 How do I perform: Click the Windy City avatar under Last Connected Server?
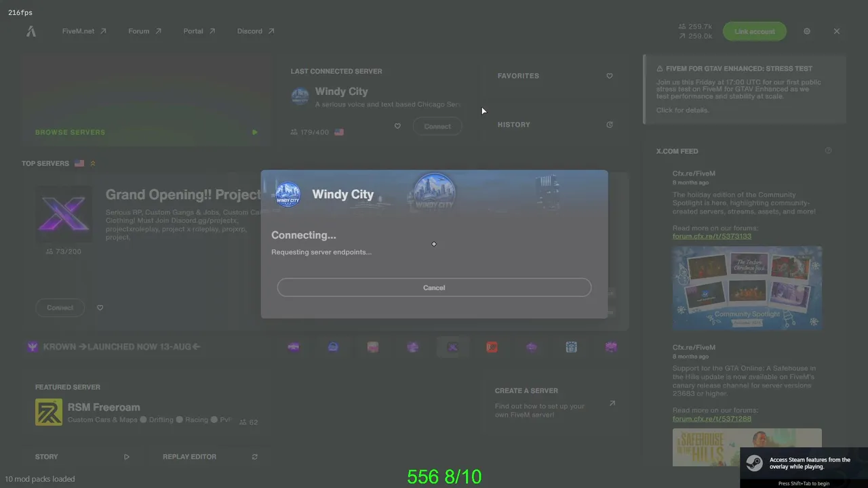(300, 96)
